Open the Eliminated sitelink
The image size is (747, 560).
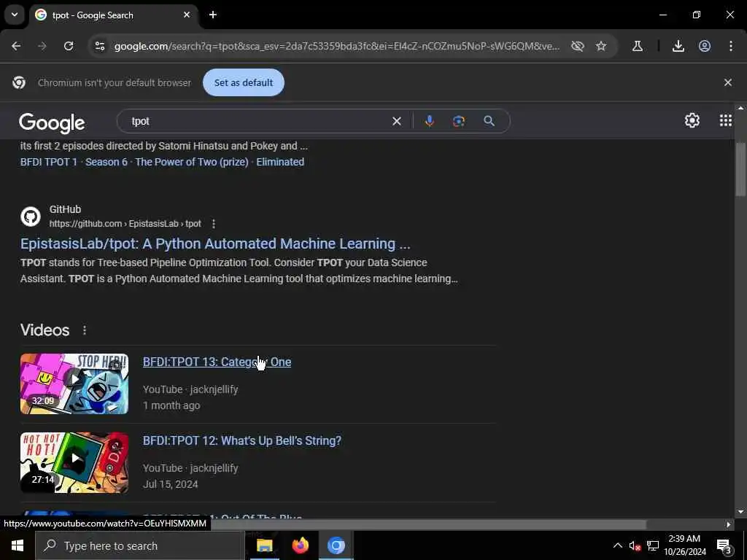[280, 162]
